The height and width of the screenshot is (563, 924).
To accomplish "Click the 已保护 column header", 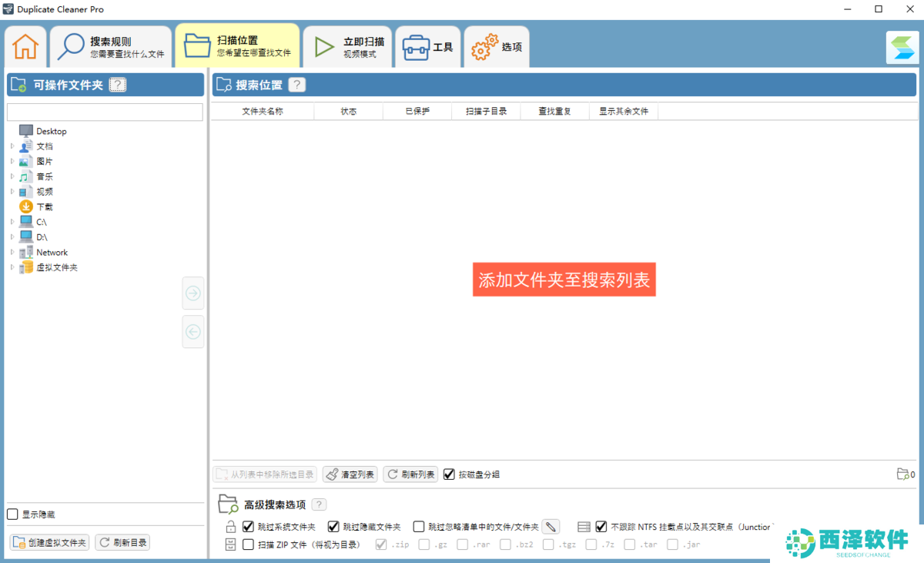I will tap(417, 112).
